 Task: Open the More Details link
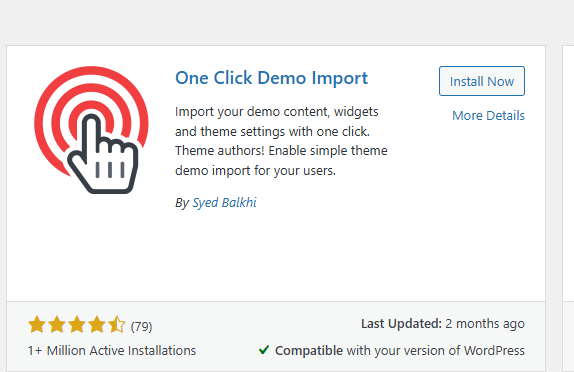(488, 116)
